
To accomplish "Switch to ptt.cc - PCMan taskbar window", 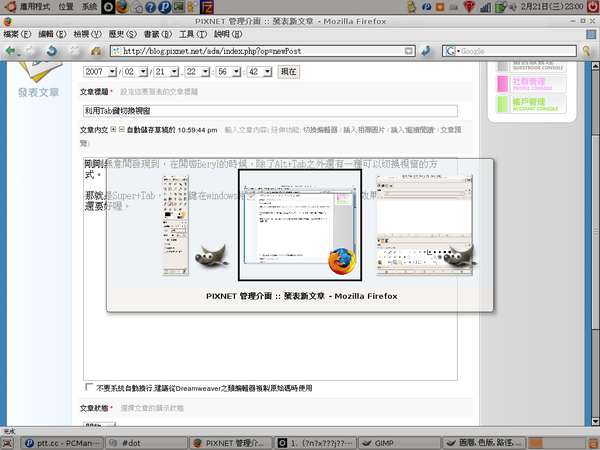I will pyautogui.click(x=61, y=443).
